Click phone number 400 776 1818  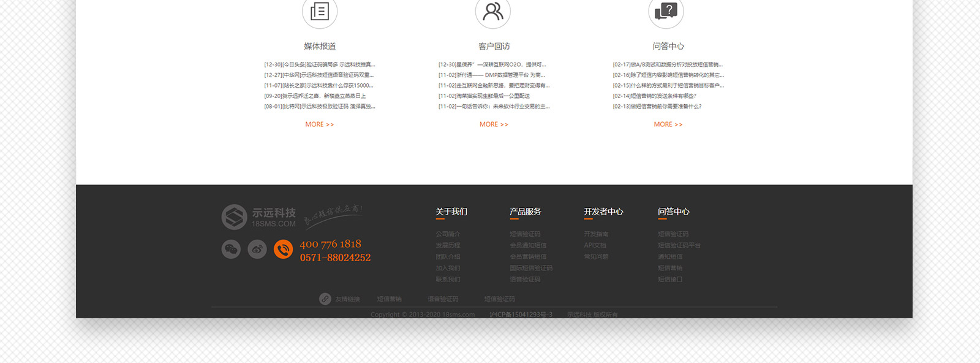click(x=330, y=244)
